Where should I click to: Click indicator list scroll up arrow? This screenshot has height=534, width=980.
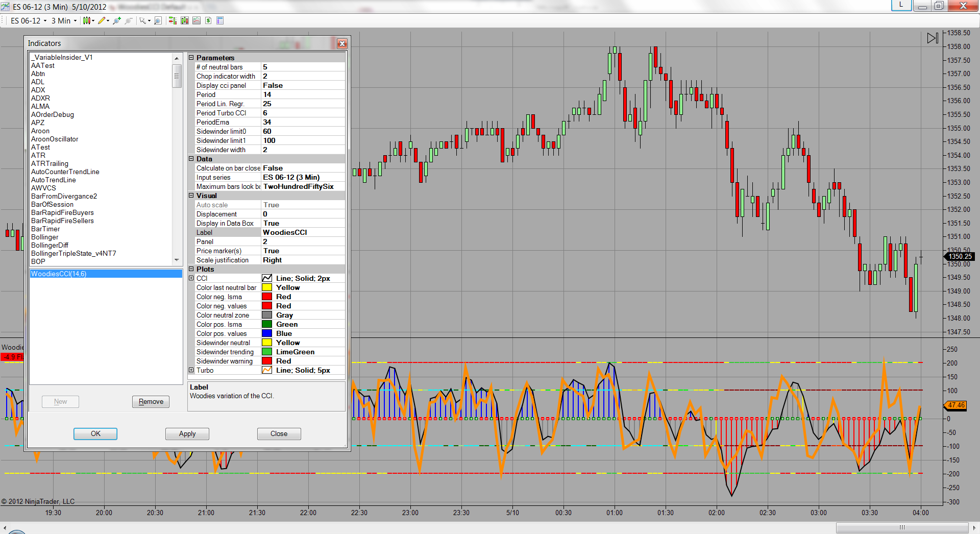pyautogui.click(x=177, y=58)
